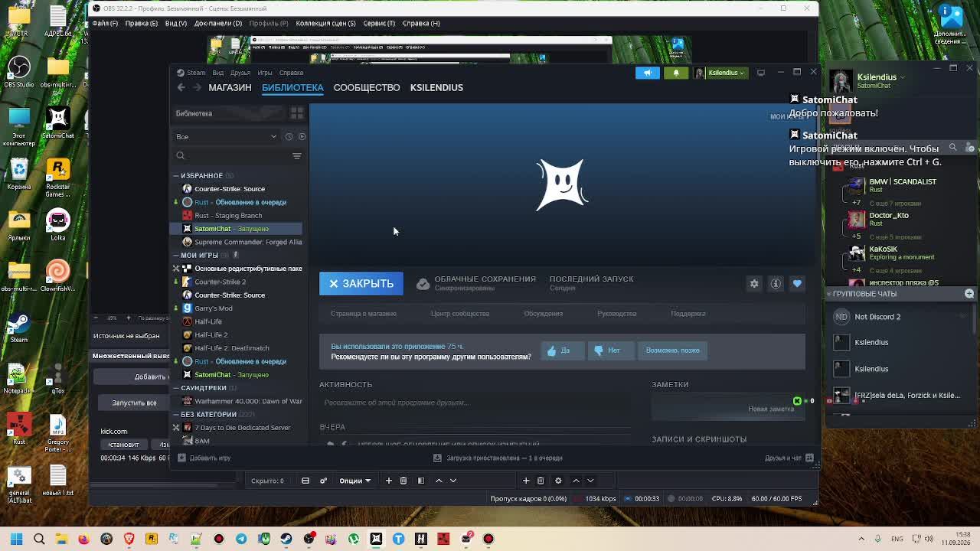Open Друзья и чат button
Viewport: 980px width, 551px height.
[789, 458]
